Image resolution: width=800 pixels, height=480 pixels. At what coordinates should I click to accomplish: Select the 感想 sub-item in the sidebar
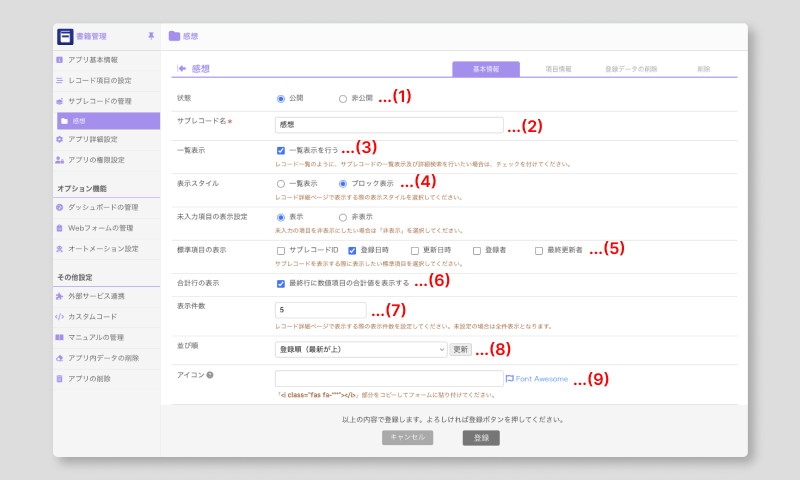(109, 121)
